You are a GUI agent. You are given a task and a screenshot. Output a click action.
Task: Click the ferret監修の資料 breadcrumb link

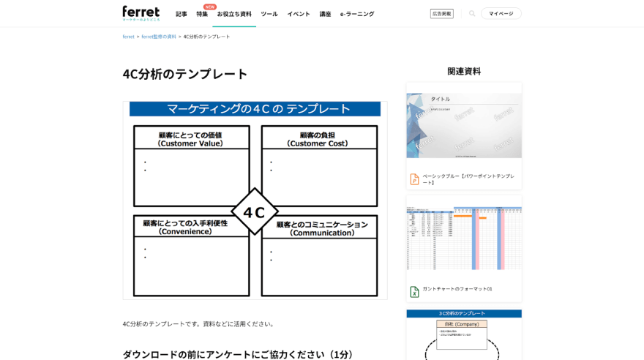[159, 37]
